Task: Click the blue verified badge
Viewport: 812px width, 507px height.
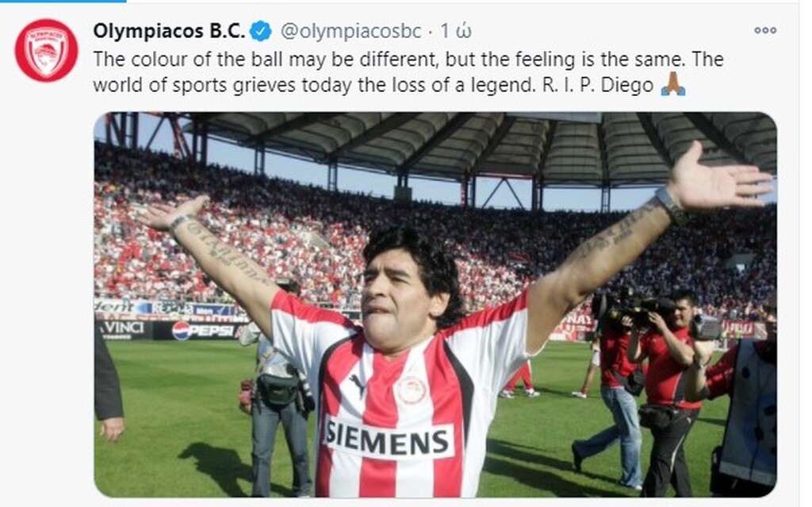Action: 260,31
